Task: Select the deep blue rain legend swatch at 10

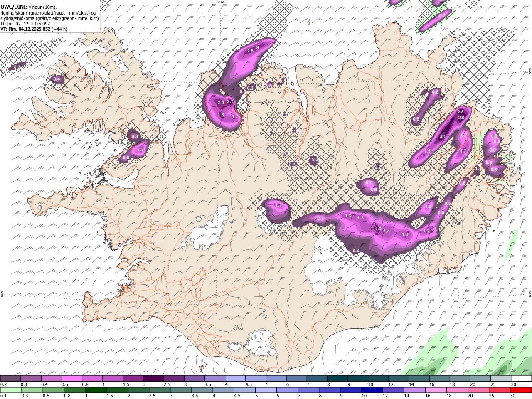Action: [x=372, y=390]
